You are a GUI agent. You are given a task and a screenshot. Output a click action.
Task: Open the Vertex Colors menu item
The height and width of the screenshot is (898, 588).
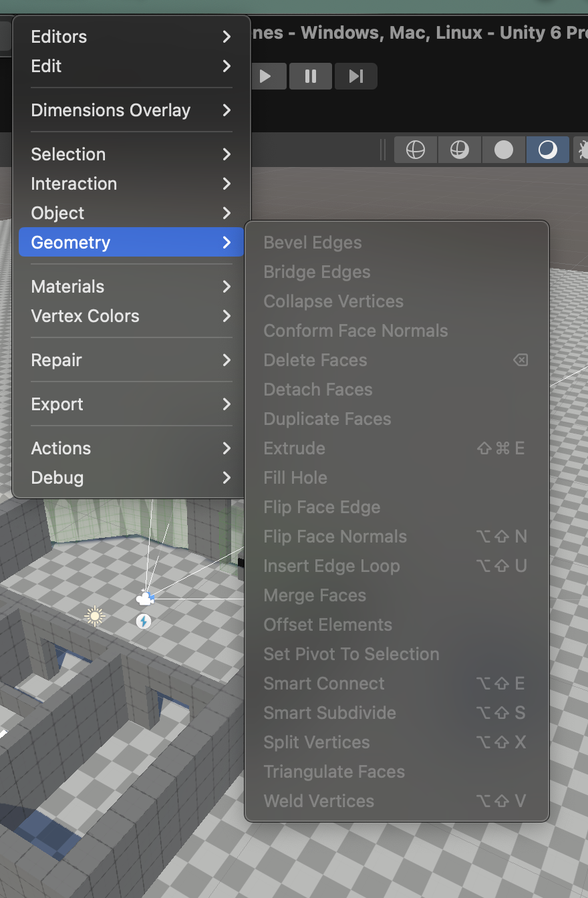tap(85, 316)
